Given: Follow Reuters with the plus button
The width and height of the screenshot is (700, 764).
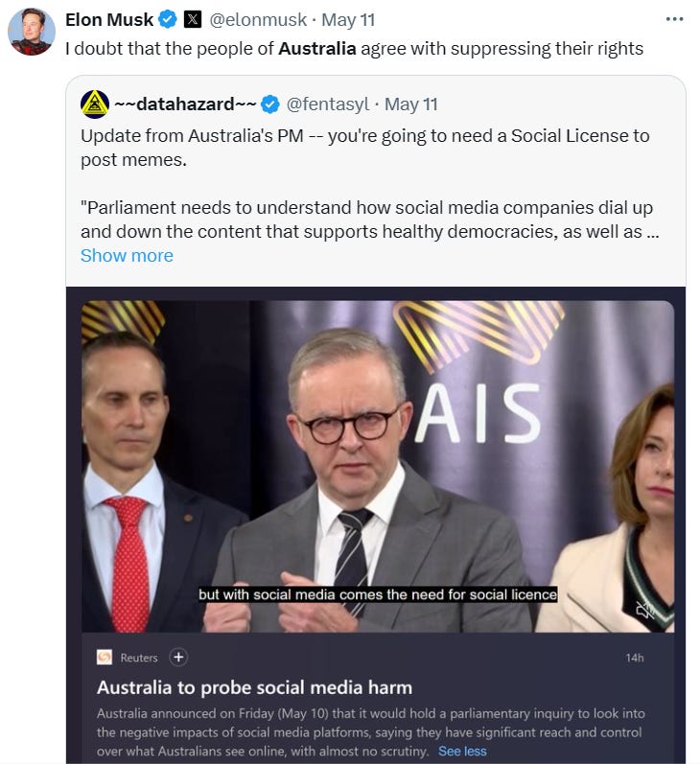Looking at the screenshot, I should point(178,658).
